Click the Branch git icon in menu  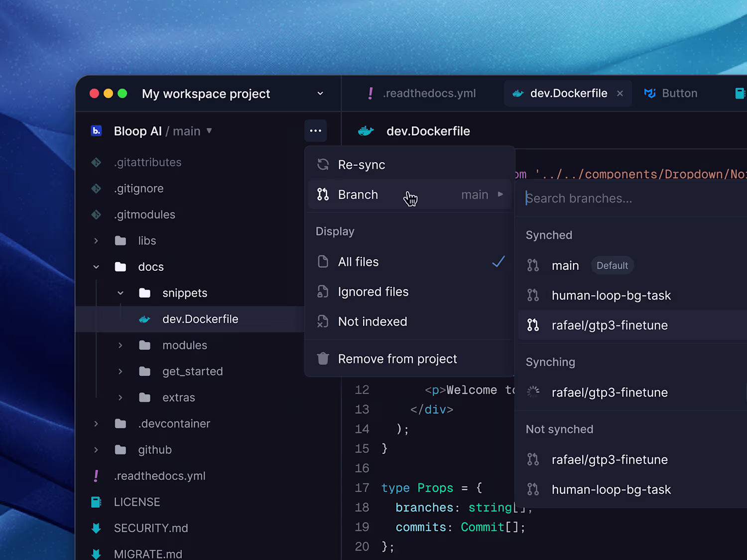[323, 195]
